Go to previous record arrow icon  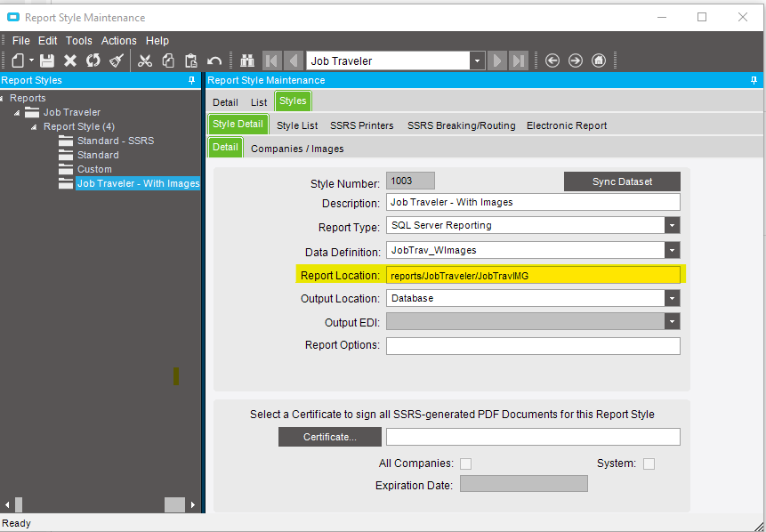(x=293, y=60)
